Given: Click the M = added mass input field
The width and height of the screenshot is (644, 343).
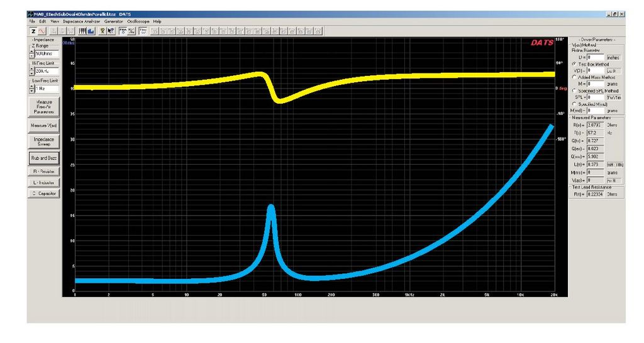Looking at the screenshot, I should click(595, 84).
